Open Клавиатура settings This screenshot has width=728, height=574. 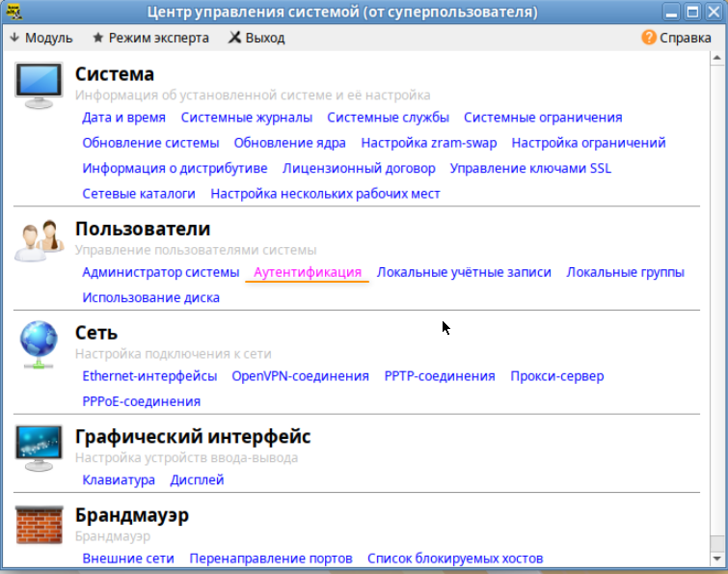tap(119, 479)
